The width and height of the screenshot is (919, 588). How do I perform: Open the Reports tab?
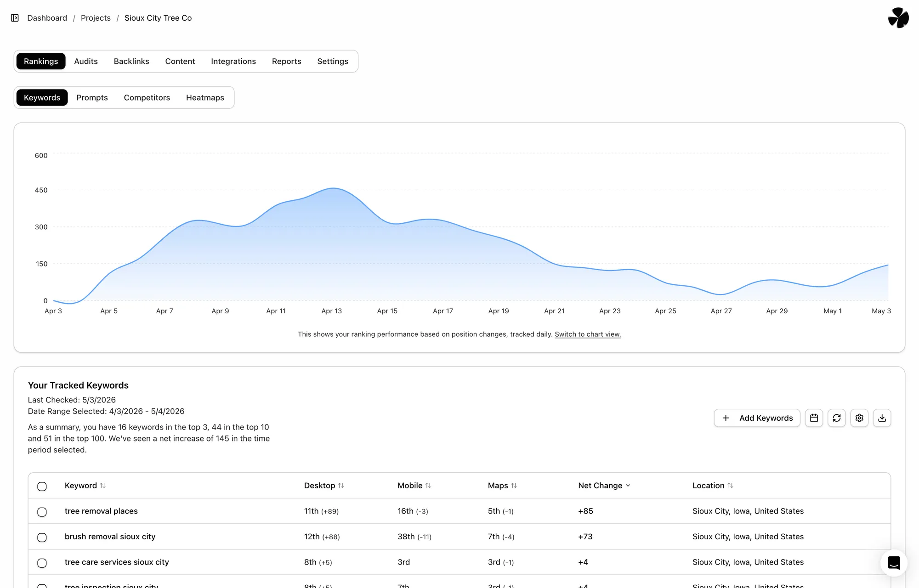[287, 61]
